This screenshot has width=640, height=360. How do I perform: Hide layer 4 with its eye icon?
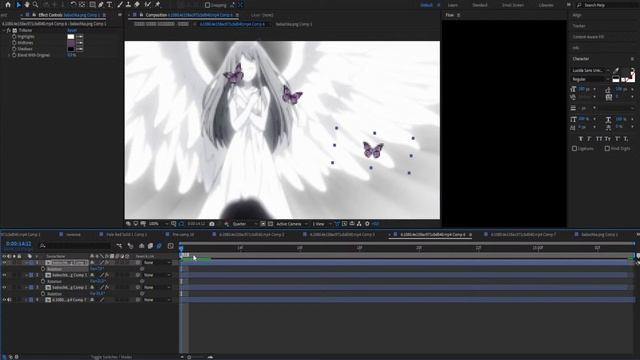coord(4,300)
